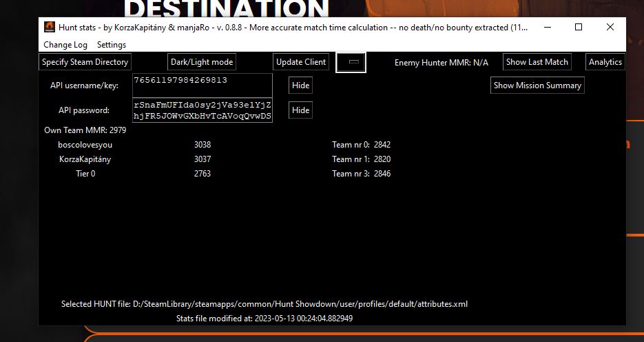Screen dimensions: 644x342
Task: Open the Settings menu
Action: point(112,45)
